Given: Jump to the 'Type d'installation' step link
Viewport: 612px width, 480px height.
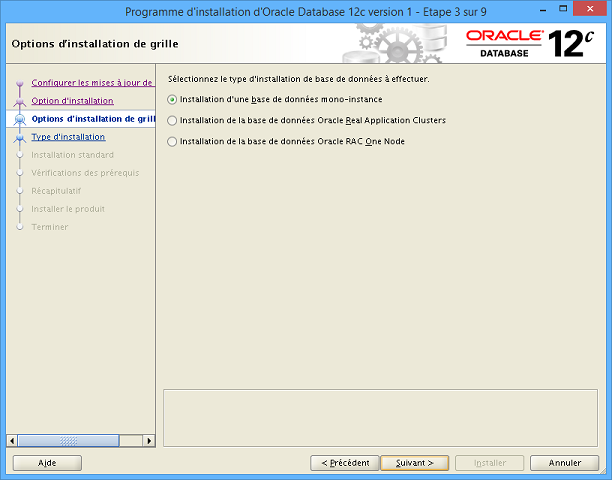Looking at the screenshot, I should pos(68,137).
